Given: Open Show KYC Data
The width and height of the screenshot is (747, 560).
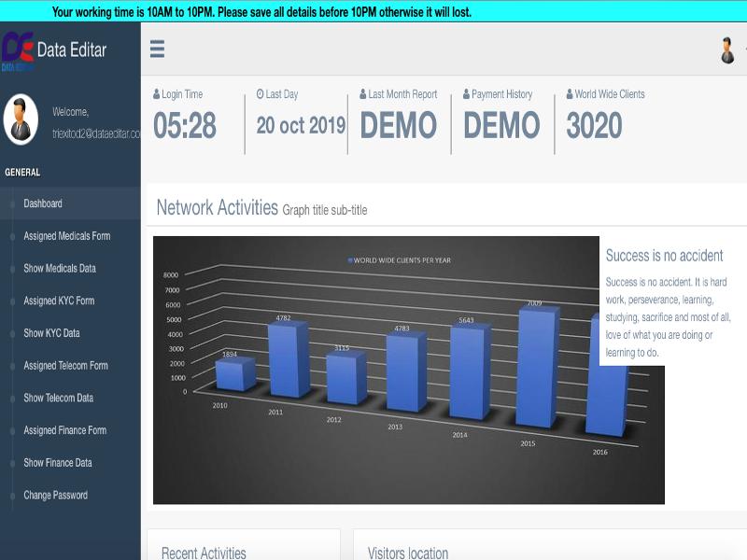Looking at the screenshot, I should click(x=51, y=333).
